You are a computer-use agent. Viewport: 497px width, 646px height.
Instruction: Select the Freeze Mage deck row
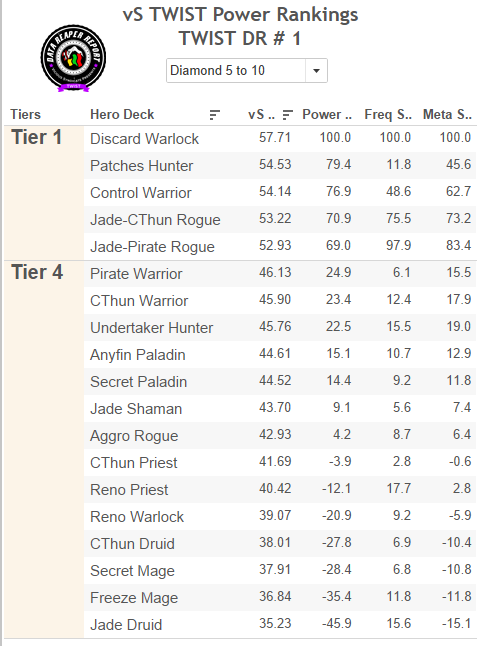click(280, 597)
